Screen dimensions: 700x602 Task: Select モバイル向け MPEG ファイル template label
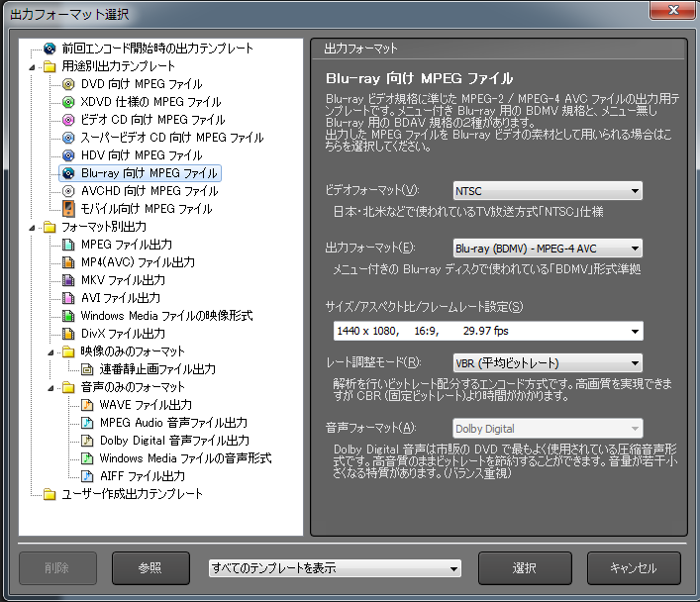pos(147,209)
